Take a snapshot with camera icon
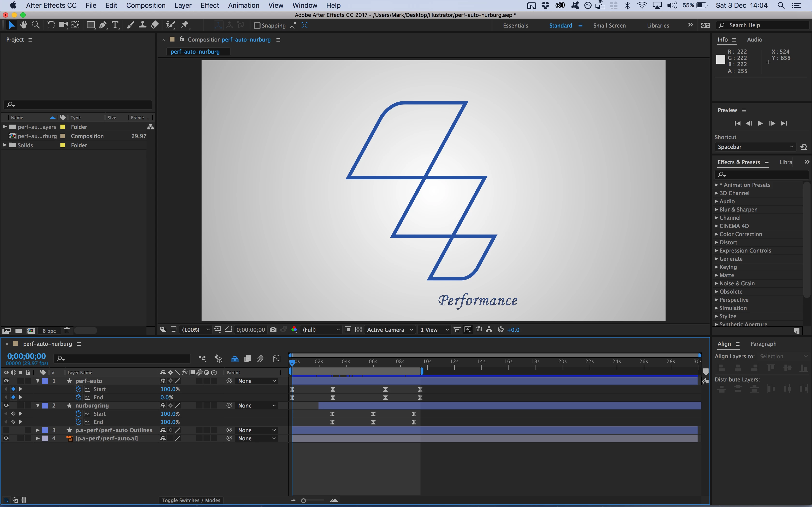 [x=273, y=330]
